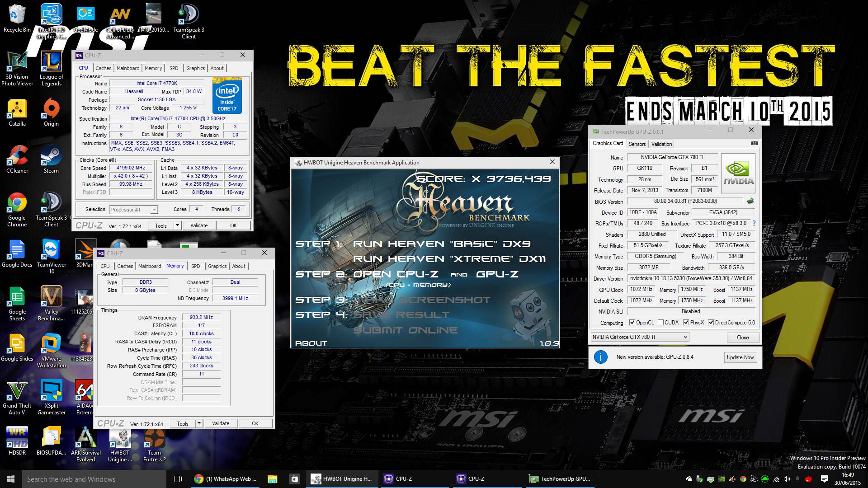Open Caches tab in upper CPU-Z window
Image resolution: width=868 pixels, height=488 pixels.
[103, 68]
